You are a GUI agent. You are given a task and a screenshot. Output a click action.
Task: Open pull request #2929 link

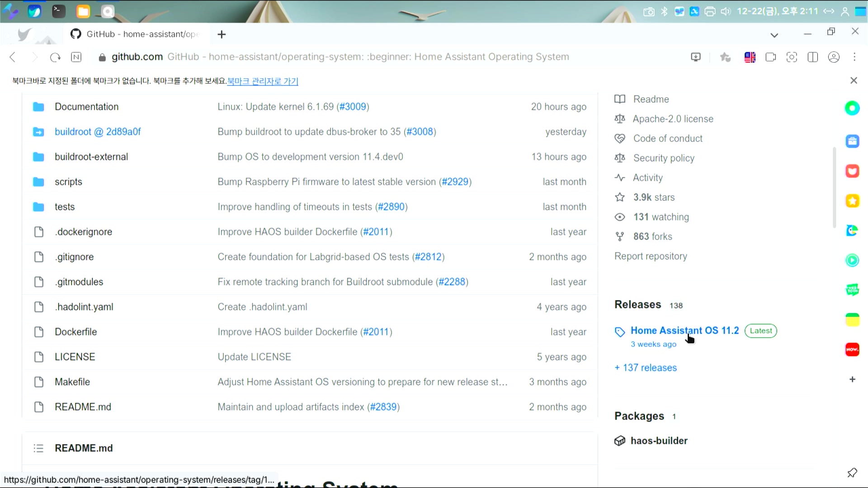tap(455, 182)
